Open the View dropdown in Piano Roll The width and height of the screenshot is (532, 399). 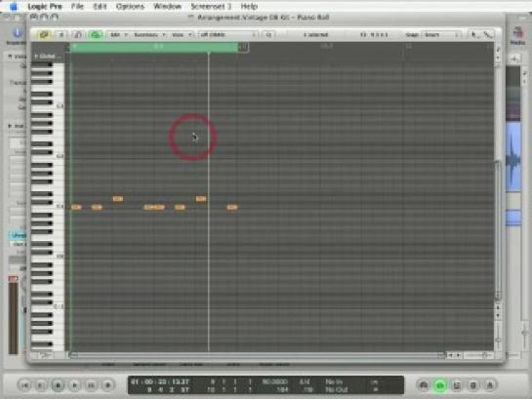point(182,34)
